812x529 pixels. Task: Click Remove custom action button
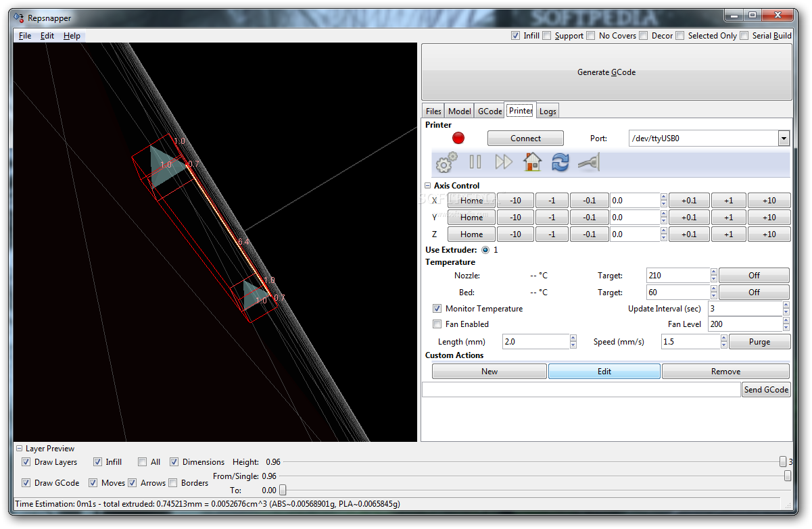tap(725, 371)
